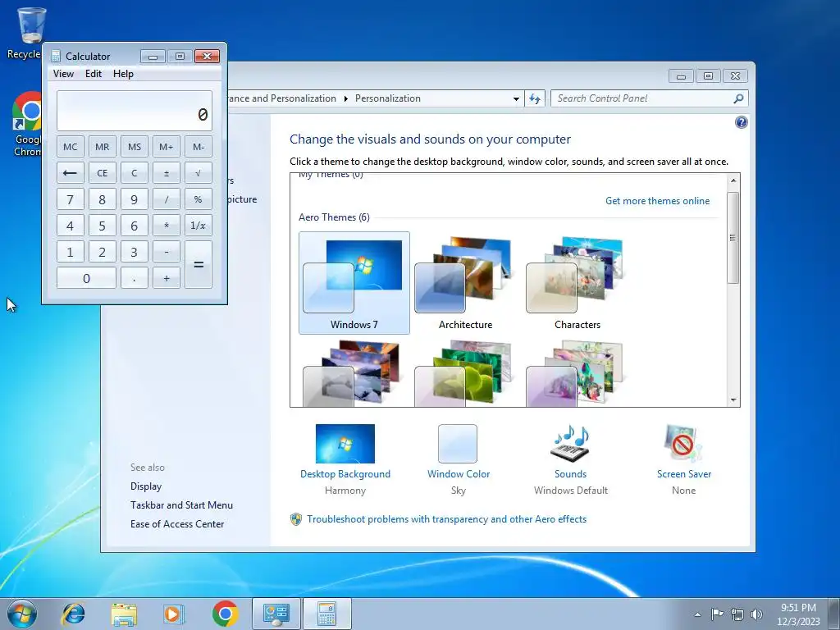Viewport: 840px width, 630px height.
Task: Click the M+ calculator key
Action: tap(166, 147)
